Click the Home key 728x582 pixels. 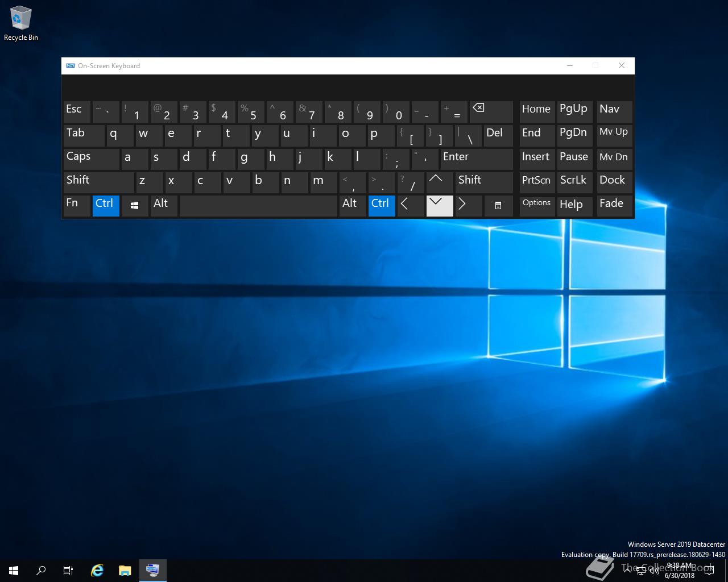[x=537, y=112]
